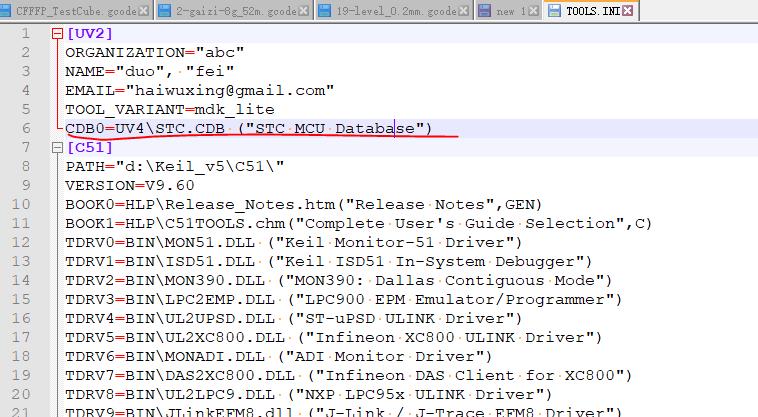Click the TDRV2 MON390.DLL line
This screenshot has height=417, width=758.
(339, 280)
